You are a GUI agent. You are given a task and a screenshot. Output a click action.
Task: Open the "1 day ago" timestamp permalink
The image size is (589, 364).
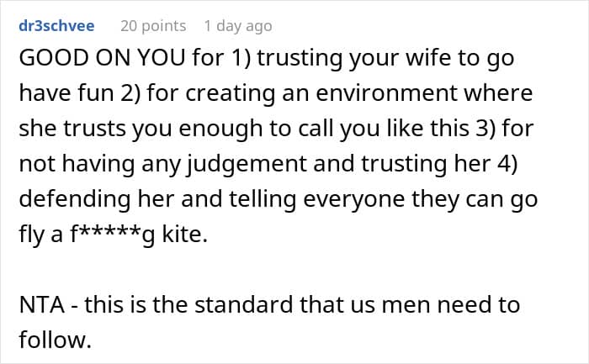pos(244,26)
